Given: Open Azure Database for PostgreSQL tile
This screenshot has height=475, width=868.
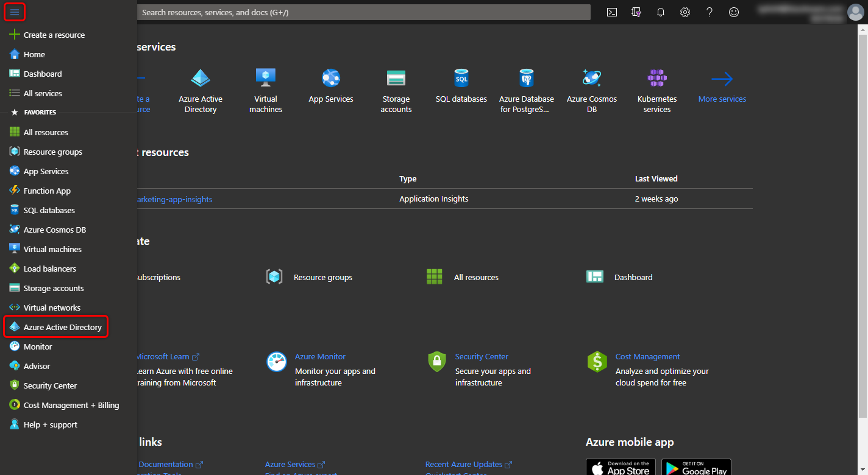Looking at the screenshot, I should (527, 90).
